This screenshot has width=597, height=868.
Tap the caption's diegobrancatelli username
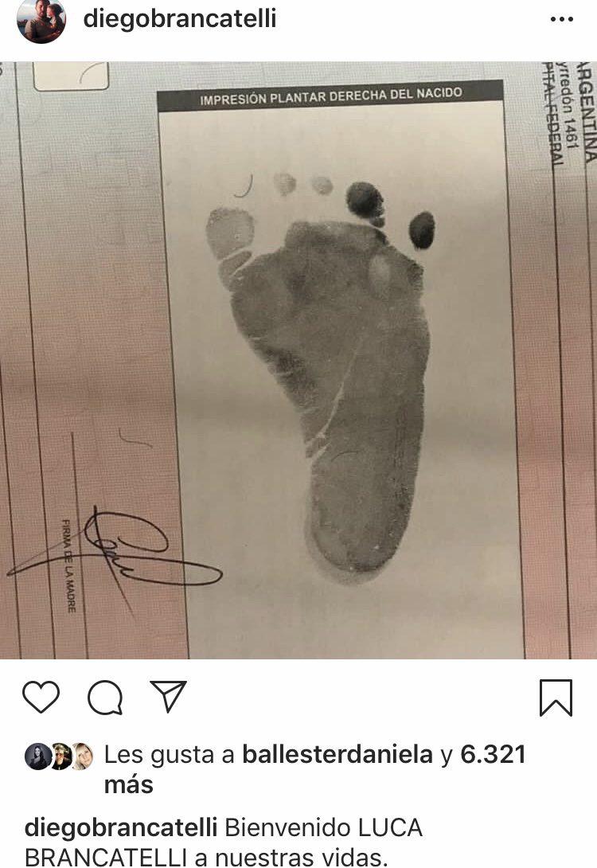click(121, 828)
